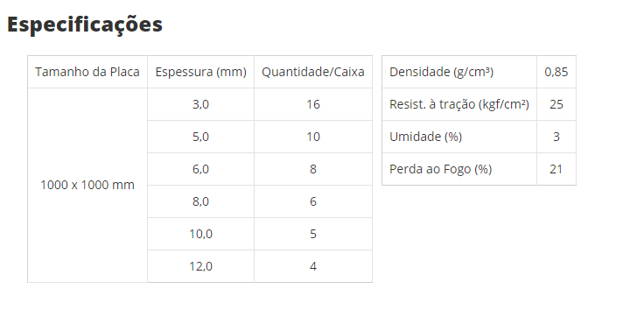Click the Quantidade/Caixa column header
Viewport: 644px width, 317px height.
coord(313,72)
